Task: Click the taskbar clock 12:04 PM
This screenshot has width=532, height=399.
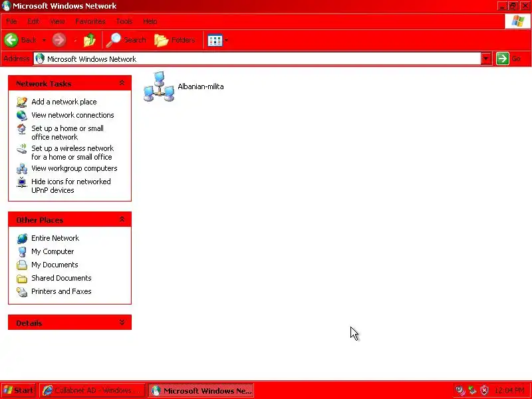Action: tap(509, 390)
